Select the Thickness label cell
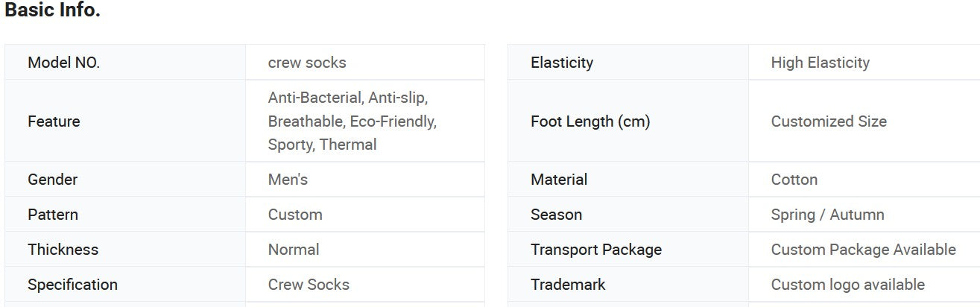Image resolution: width=980 pixels, height=307 pixels. coord(63,250)
